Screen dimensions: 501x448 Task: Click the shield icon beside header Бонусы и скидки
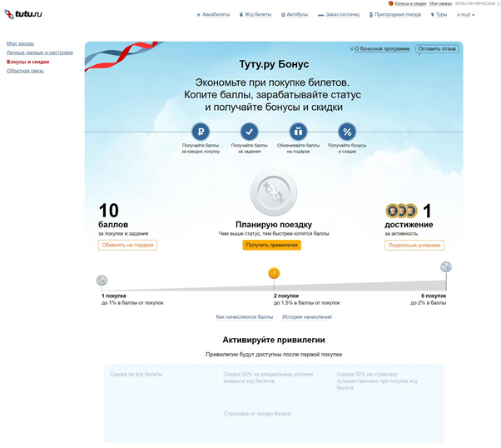coord(390,3)
